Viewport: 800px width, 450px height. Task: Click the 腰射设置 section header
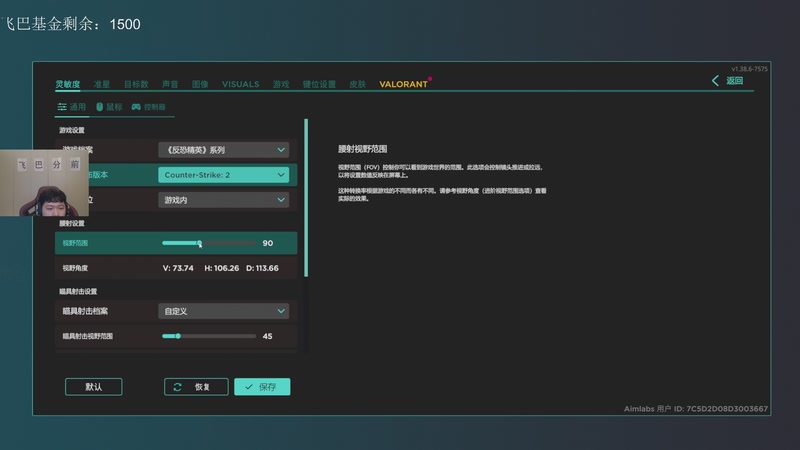(x=72, y=223)
